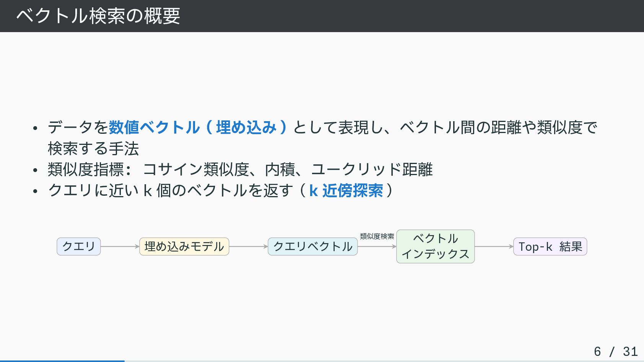Image resolution: width=644 pixels, height=362 pixels.
Task: Click the 検索する手法 text line
Action: [93, 148]
